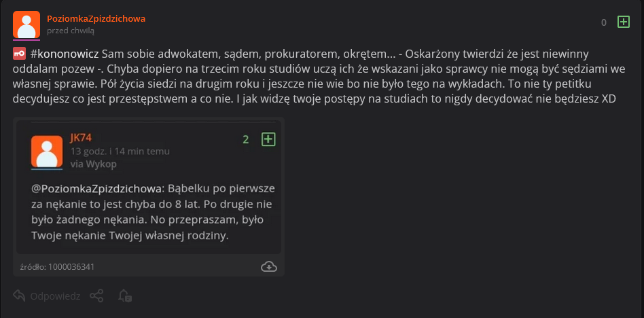Click the Odpowiedz reply button

tap(55, 296)
